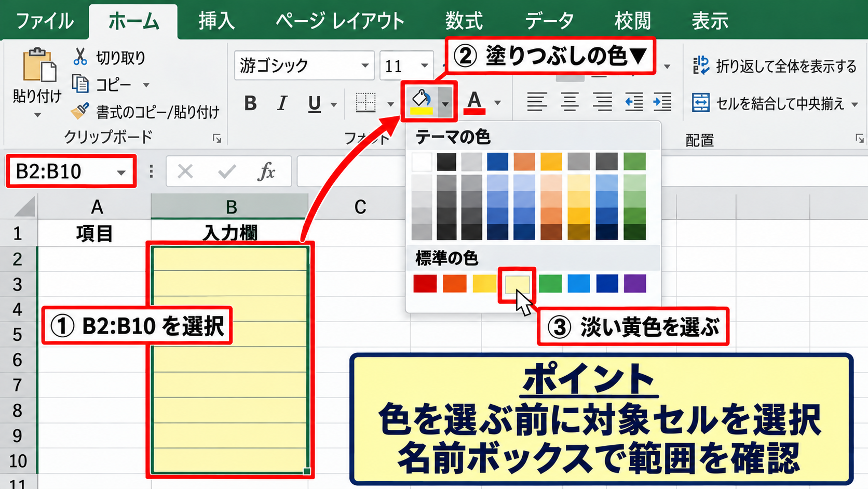Screen dimensions: 868x489
Task: Open Alignment group dialog launcher
Action: (x=860, y=138)
